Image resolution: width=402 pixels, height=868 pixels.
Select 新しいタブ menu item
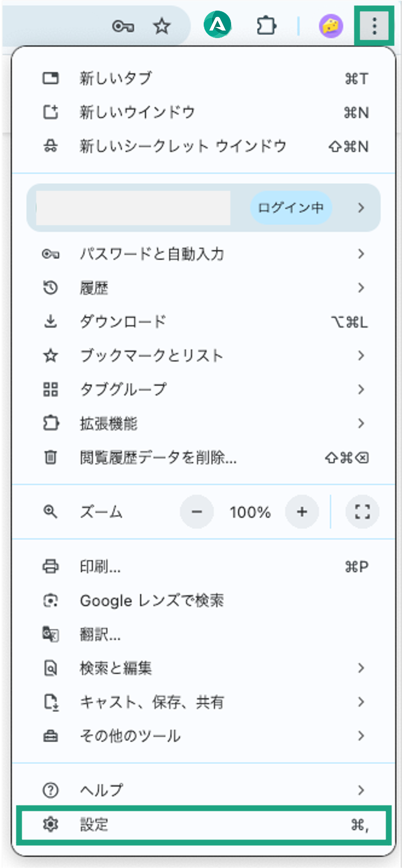point(204,78)
